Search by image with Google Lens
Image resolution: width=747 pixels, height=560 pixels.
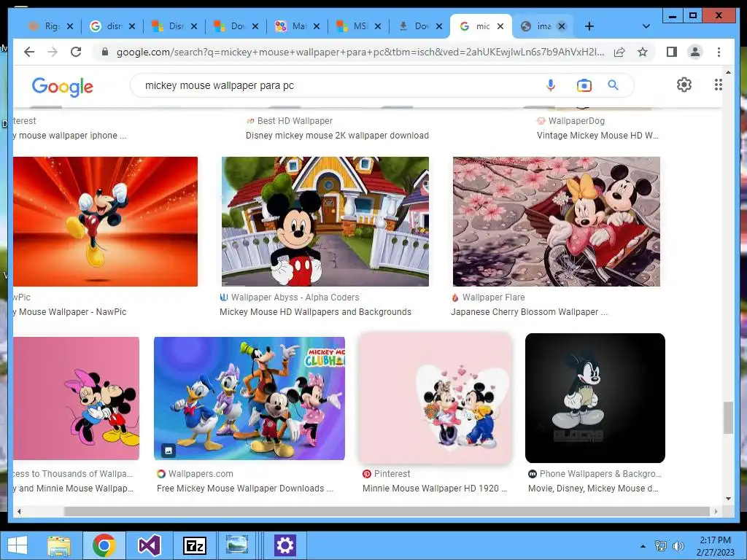584,85
